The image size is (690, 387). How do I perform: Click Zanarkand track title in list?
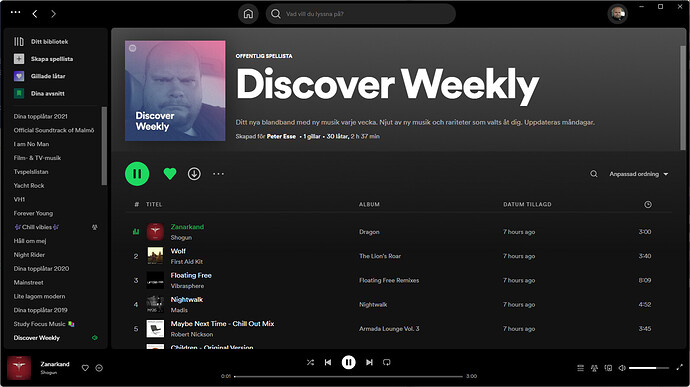187,227
